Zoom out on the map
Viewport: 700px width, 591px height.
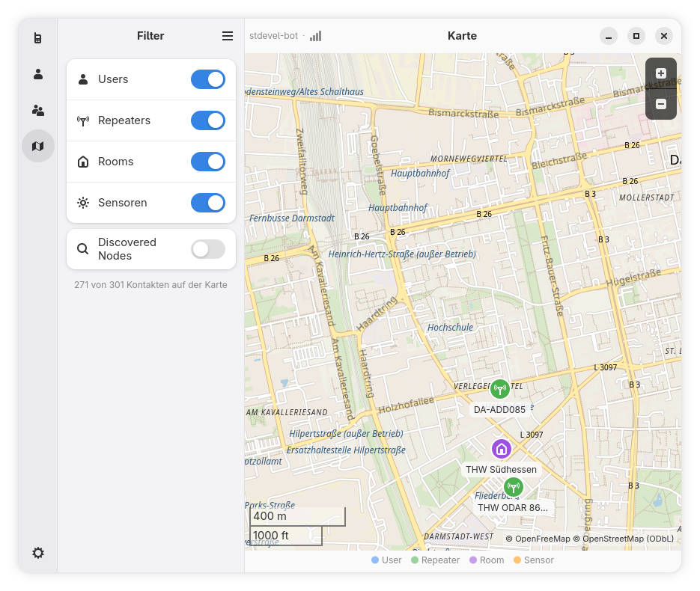(661, 104)
